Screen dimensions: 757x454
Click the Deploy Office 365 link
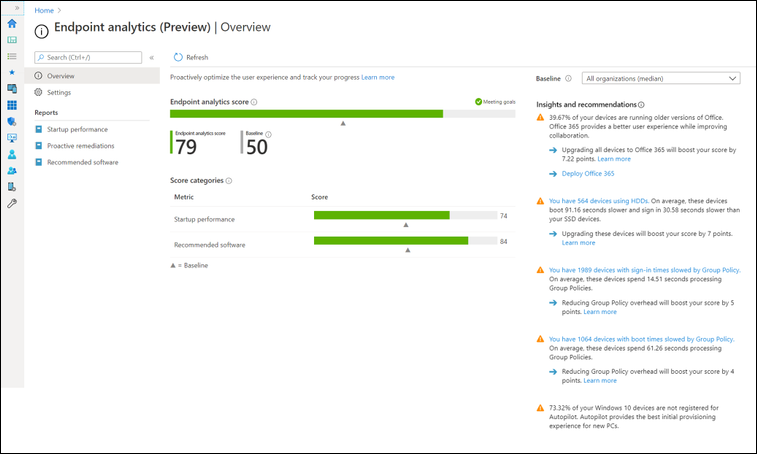tap(588, 173)
